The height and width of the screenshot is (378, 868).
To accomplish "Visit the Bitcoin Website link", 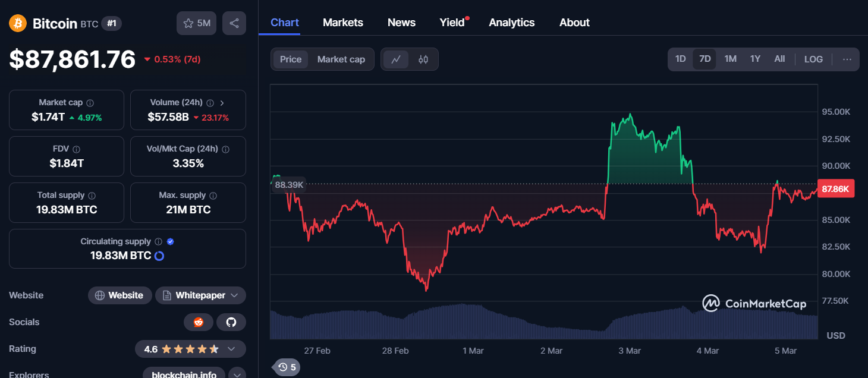I will (119, 295).
